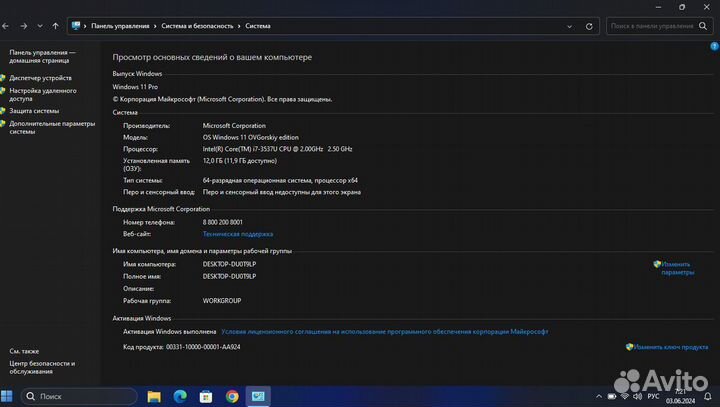Refresh the page with reload icon
Image resolution: width=720 pixels, height=407 pixels.
[x=589, y=27]
